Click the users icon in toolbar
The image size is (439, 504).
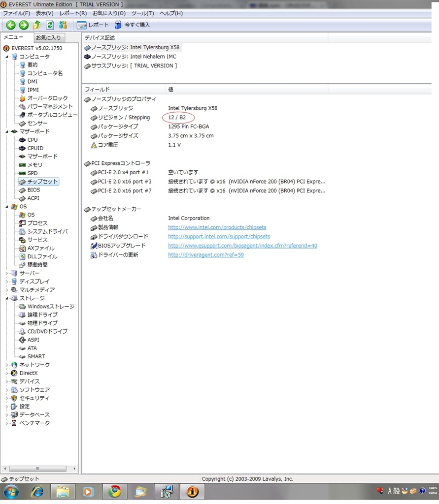[63, 25]
